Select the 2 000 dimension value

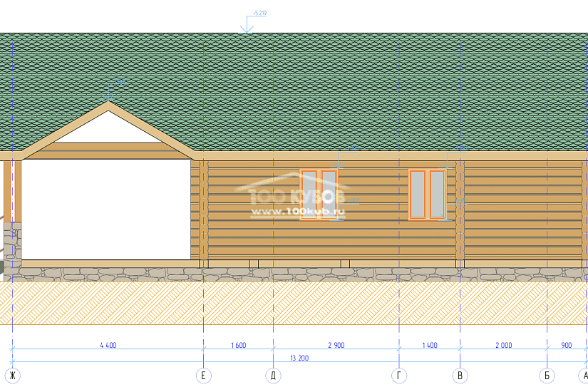click(503, 345)
